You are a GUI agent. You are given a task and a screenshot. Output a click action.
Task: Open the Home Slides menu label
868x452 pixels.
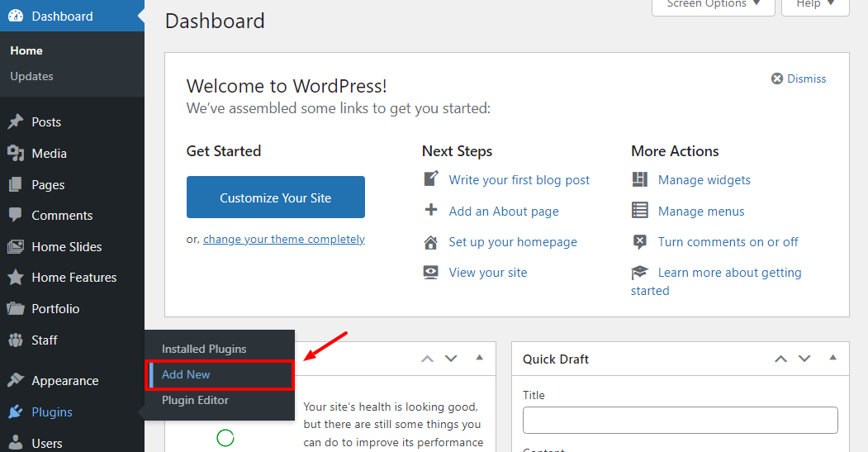coord(66,246)
